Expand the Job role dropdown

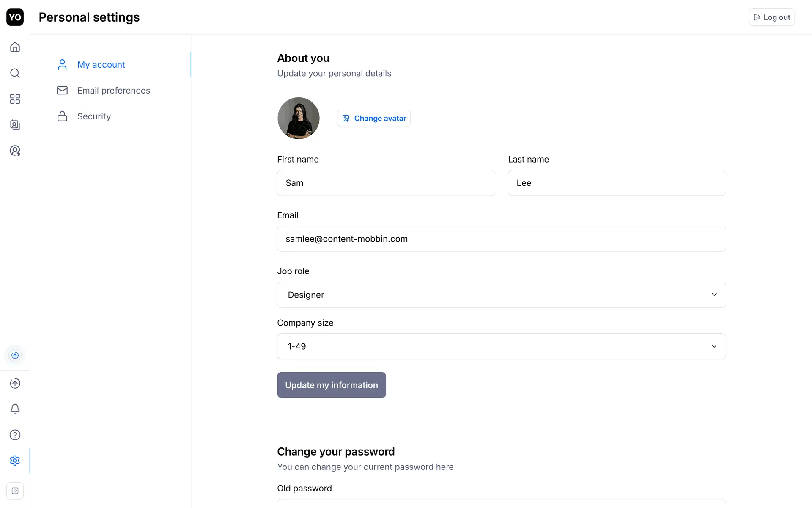(501, 295)
